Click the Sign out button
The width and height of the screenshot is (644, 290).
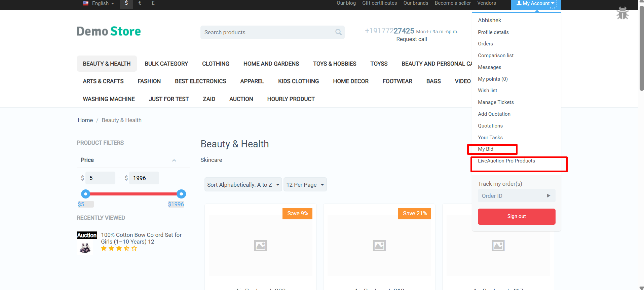[x=516, y=216]
